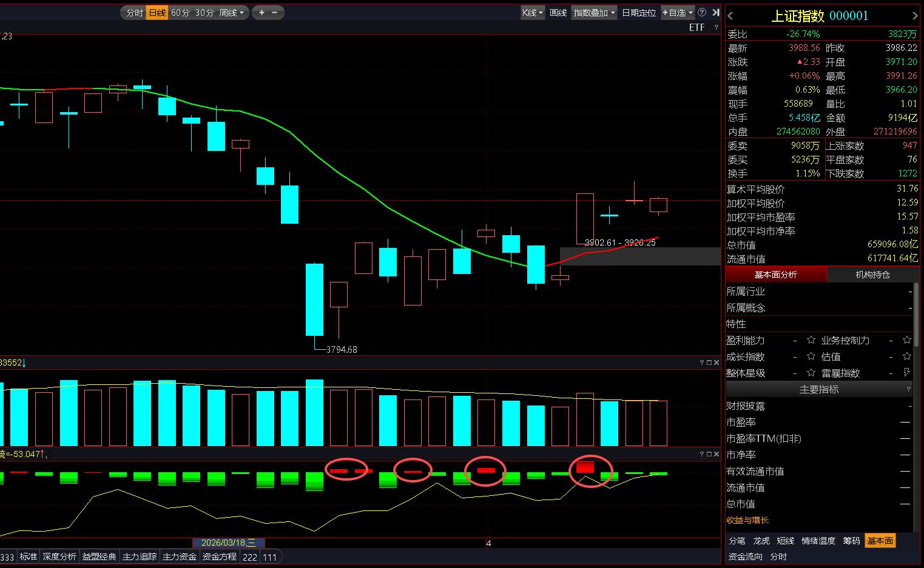
Task: Click the 日期定位 button
Action: [x=639, y=13]
